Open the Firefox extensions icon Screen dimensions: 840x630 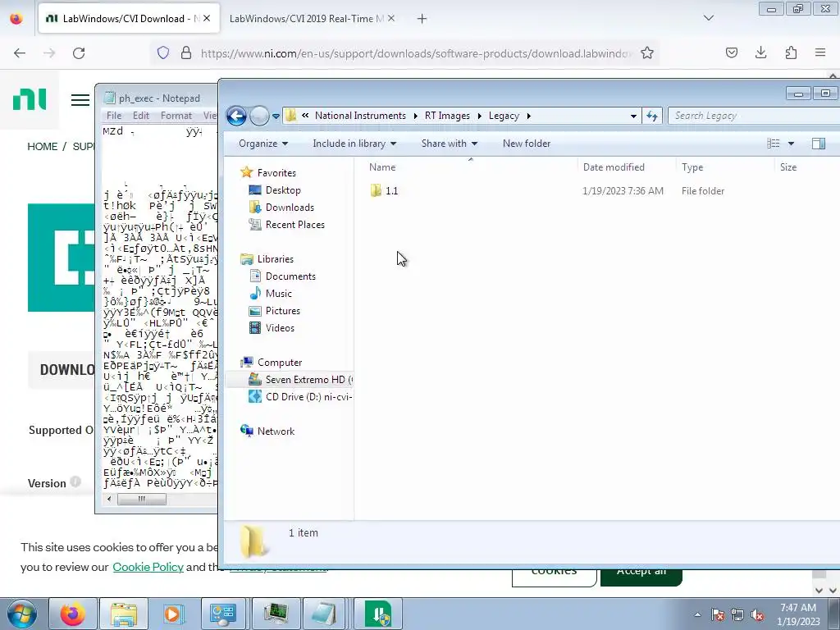791,52
